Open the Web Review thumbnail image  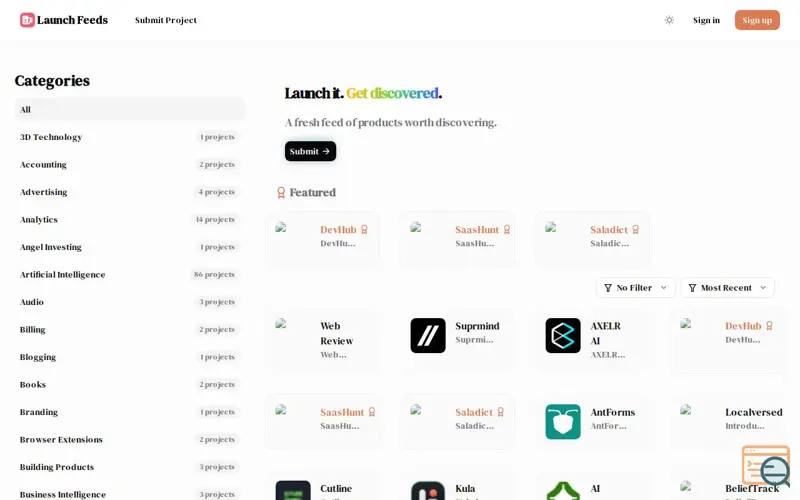click(x=281, y=323)
